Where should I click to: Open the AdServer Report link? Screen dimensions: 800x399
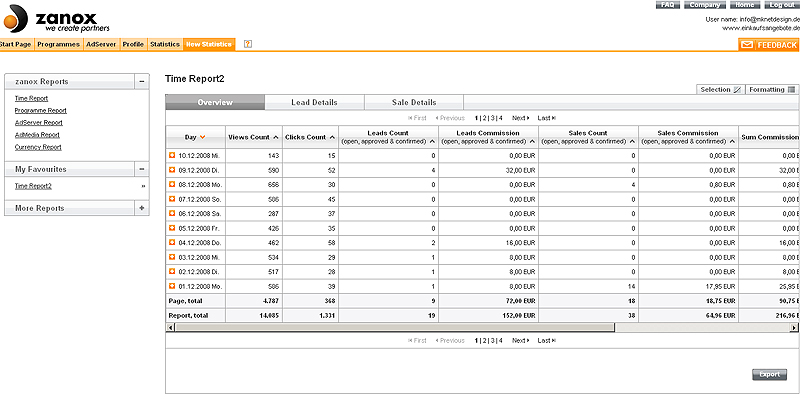tap(39, 123)
